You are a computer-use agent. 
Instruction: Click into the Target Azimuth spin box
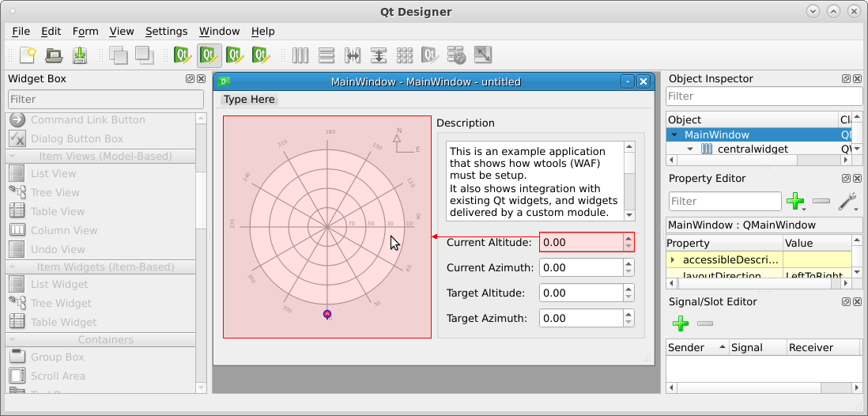(x=580, y=318)
